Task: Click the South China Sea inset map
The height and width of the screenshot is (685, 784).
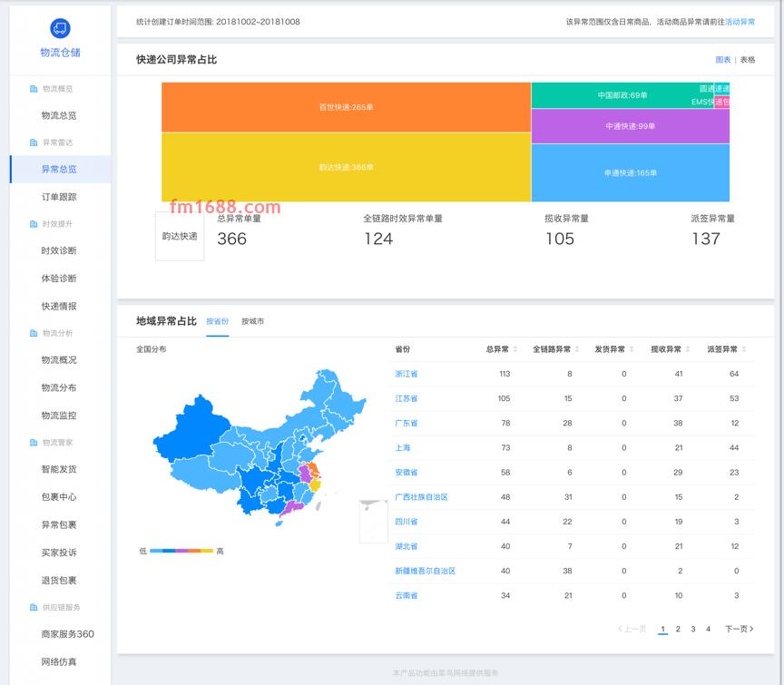Action: point(374,522)
